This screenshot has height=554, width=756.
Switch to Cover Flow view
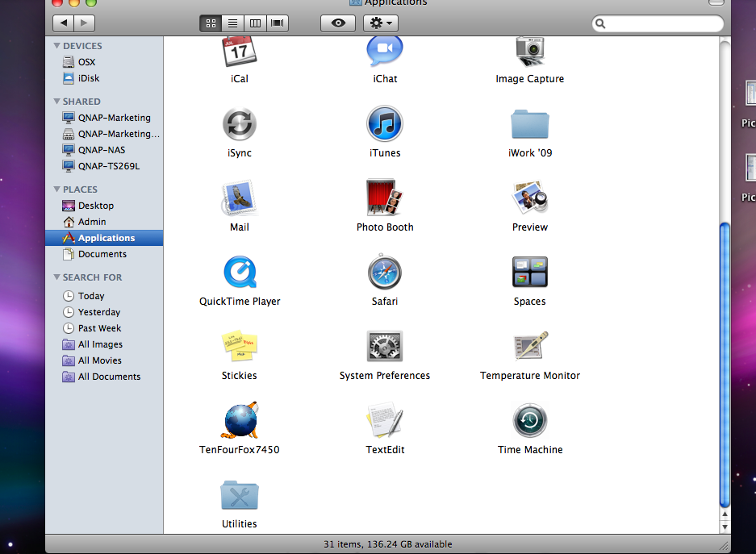pyautogui.click(x=278, y=23)
